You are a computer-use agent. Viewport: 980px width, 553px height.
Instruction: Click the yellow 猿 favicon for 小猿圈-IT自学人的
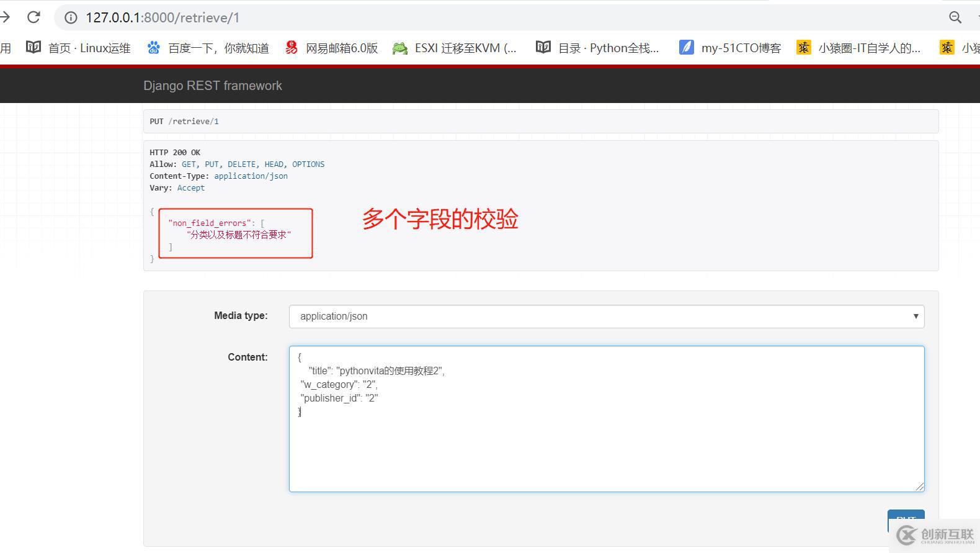803,47
